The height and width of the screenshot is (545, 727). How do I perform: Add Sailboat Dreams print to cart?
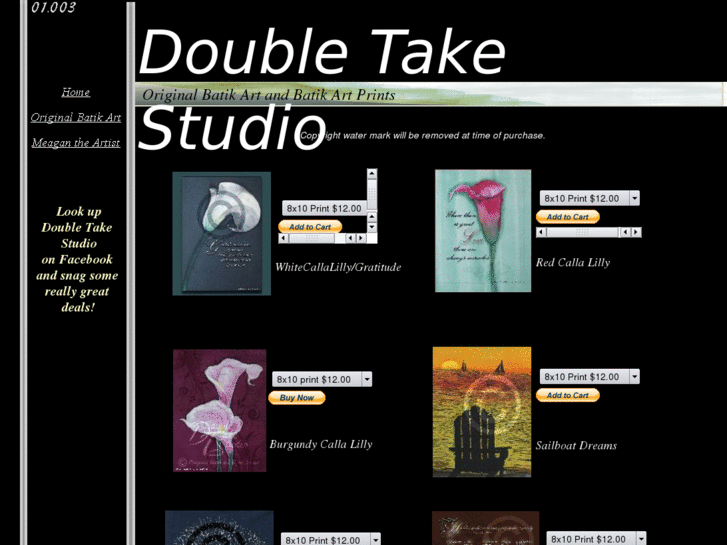click(x=568, y=395)
